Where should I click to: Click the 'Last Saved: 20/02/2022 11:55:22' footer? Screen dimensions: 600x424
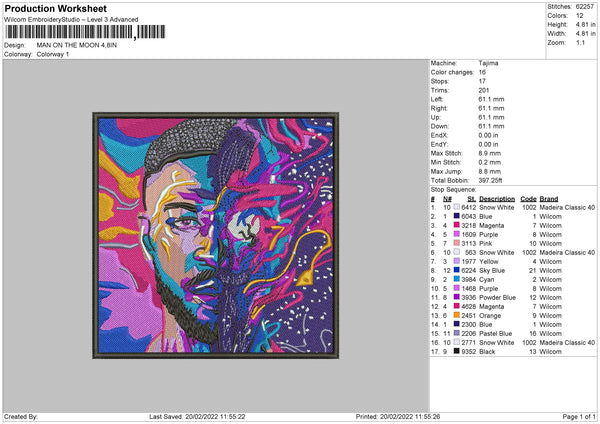point(197,416)
